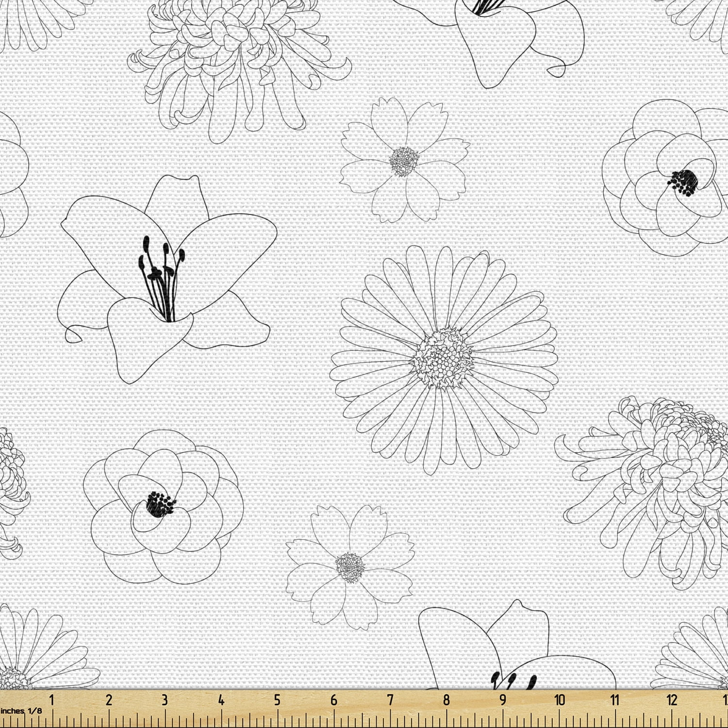Click the number 3 on the ruler
The image size is (728, 728).
tap(165, 700)
